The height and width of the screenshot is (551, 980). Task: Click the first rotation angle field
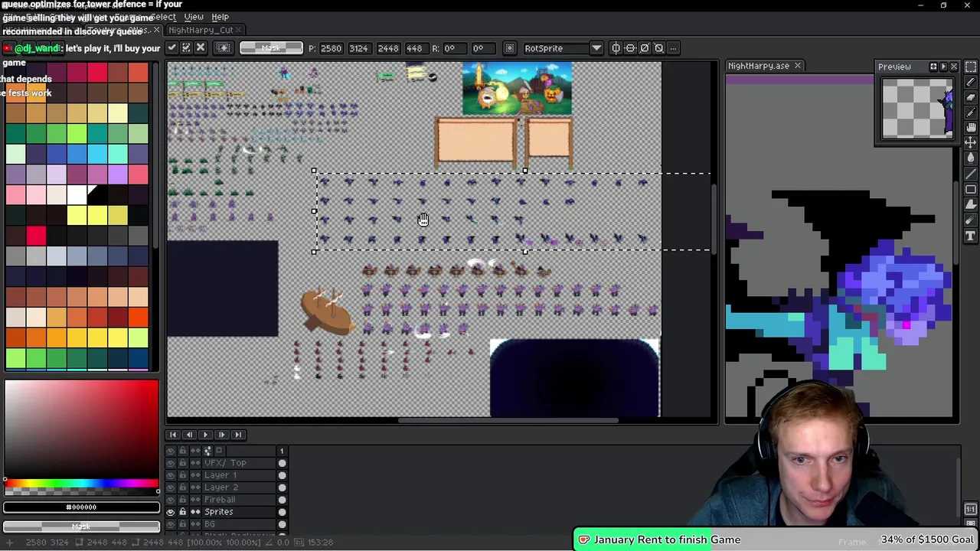point(455,47)
